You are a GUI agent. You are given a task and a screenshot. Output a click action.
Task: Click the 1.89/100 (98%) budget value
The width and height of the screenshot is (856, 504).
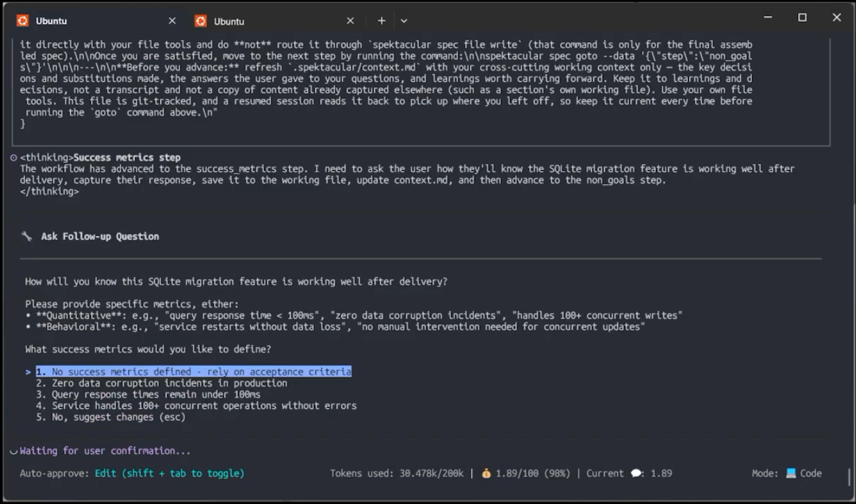[533, 473]
